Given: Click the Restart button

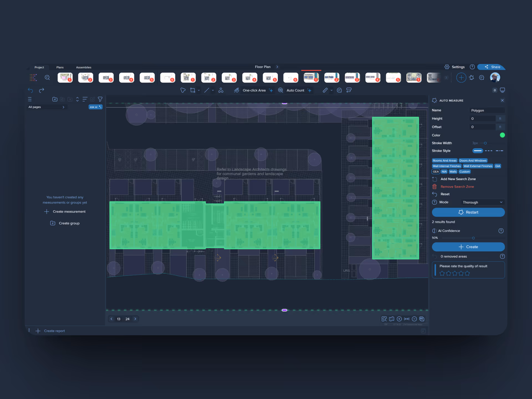Looking at the screenshot, I should [468, 212].
